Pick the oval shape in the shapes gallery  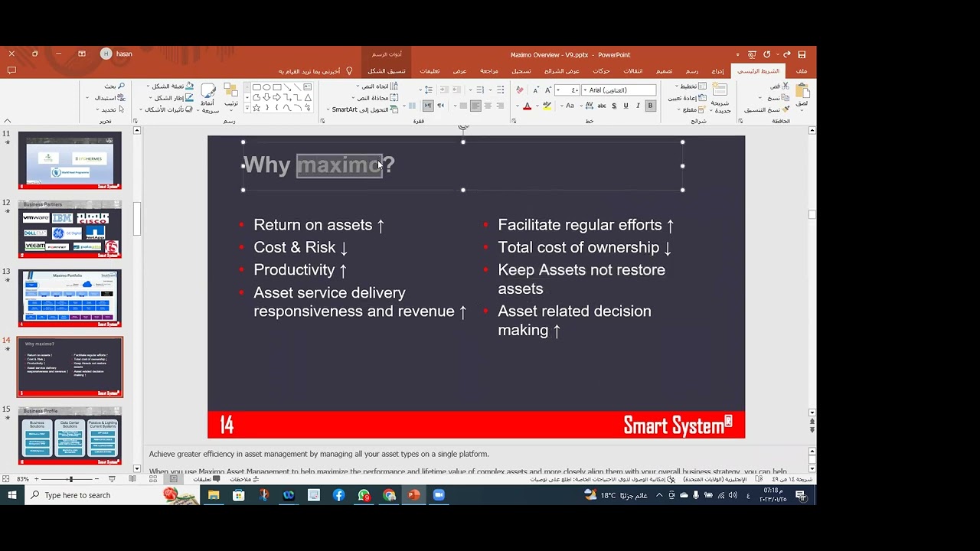(266, 87)
